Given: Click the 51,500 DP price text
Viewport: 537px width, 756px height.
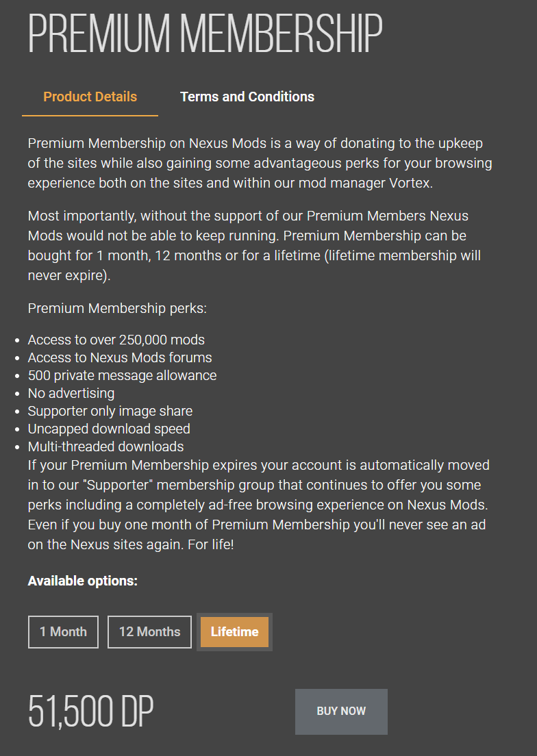Looking at the screenshot, I should click(90, 711).
